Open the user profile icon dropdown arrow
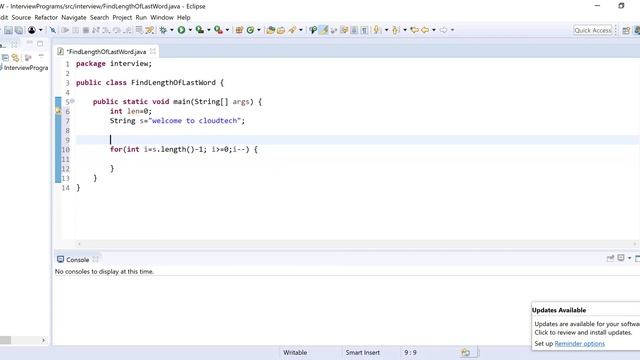This screenshot has width=640, height=360. [40, 30]
